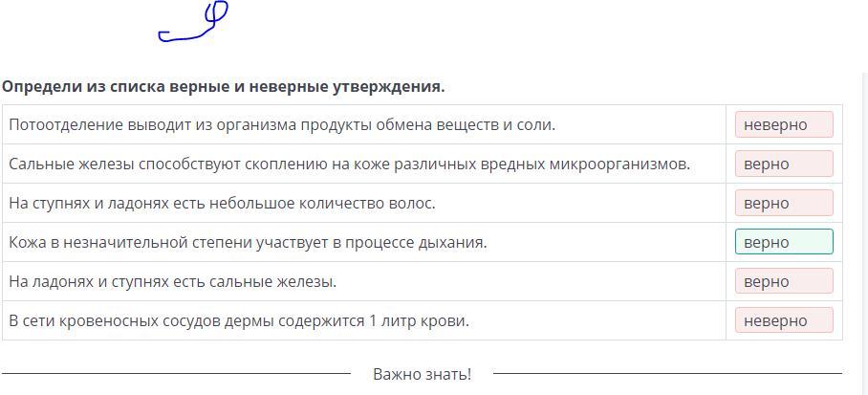868x395 pixels.
Task: Click the heading 'Определи из списка верные и неверные утверждения'
Action: tap(223, 87)
